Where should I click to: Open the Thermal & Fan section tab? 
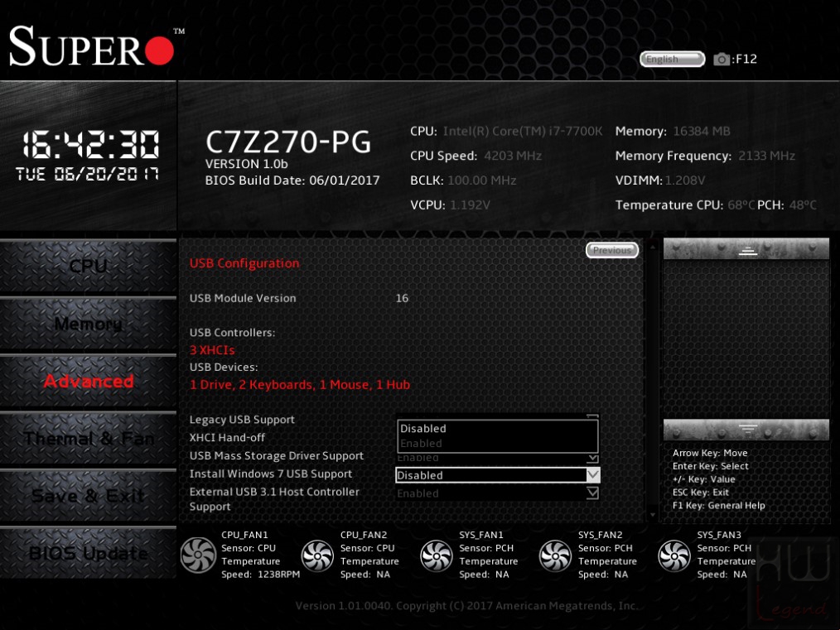(89, 439)
